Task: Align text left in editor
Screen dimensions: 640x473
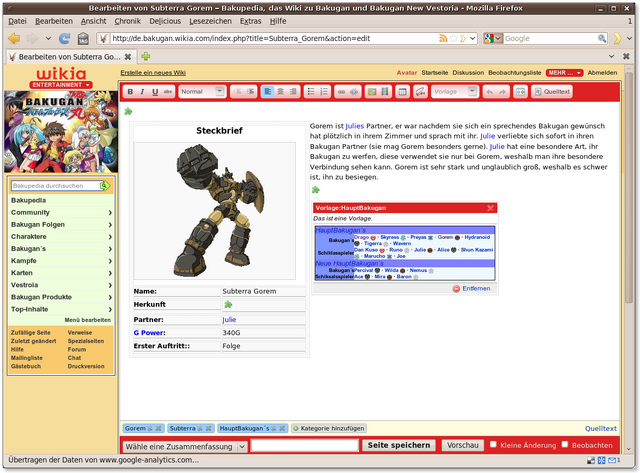Action: [268, 92]
